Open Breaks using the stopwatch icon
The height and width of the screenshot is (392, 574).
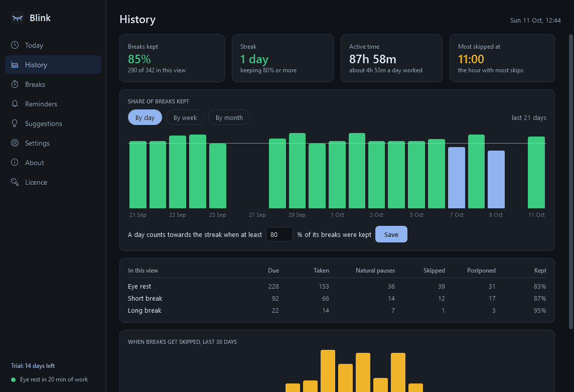[15, 84]
